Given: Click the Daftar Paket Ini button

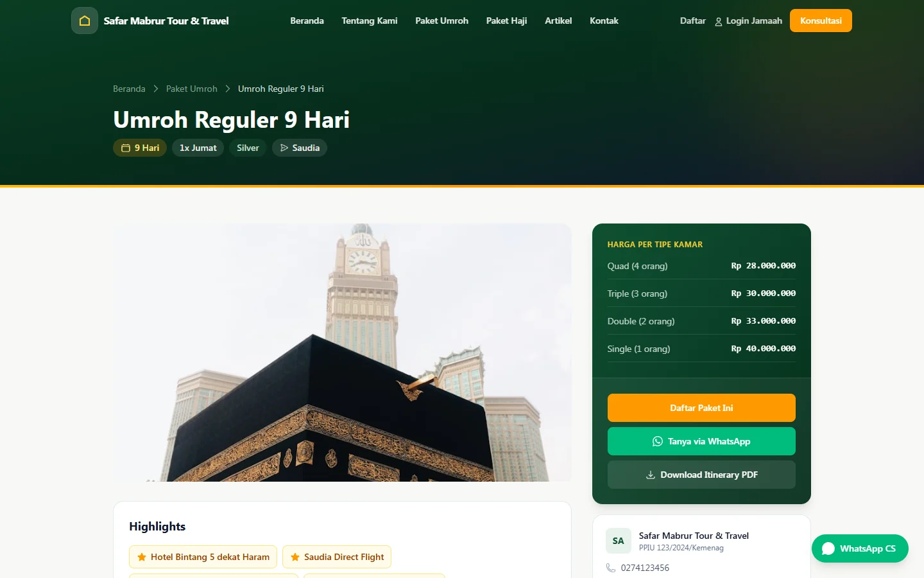Looking at the screenshot, I should 701,408.
